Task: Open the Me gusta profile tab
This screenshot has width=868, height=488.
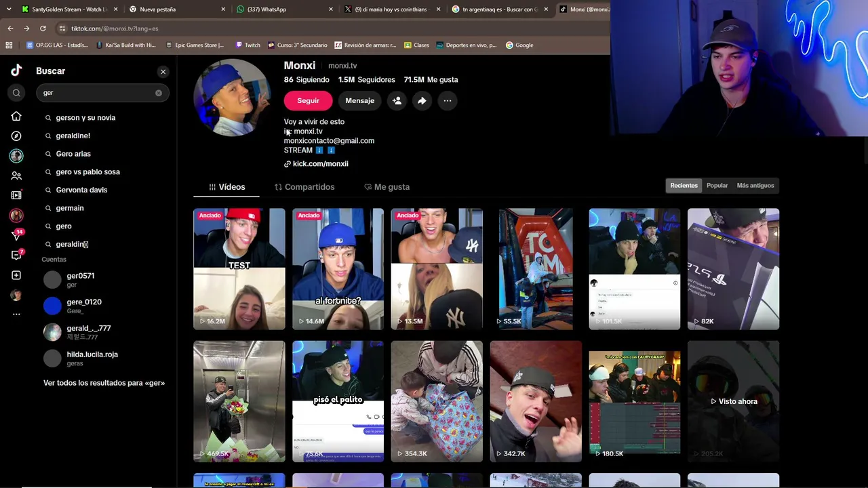Action: click(387, 187)
